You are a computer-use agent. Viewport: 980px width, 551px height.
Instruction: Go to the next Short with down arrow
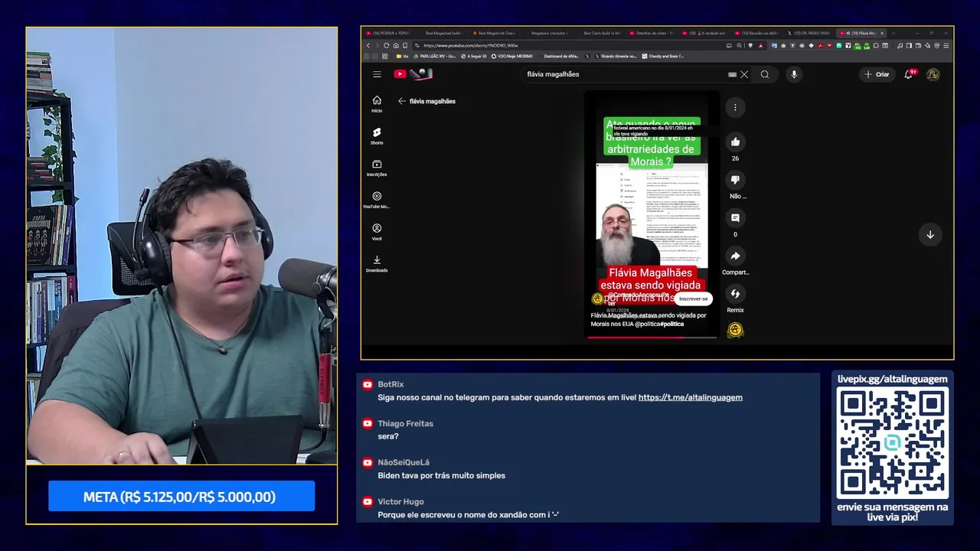coord(930,235)
